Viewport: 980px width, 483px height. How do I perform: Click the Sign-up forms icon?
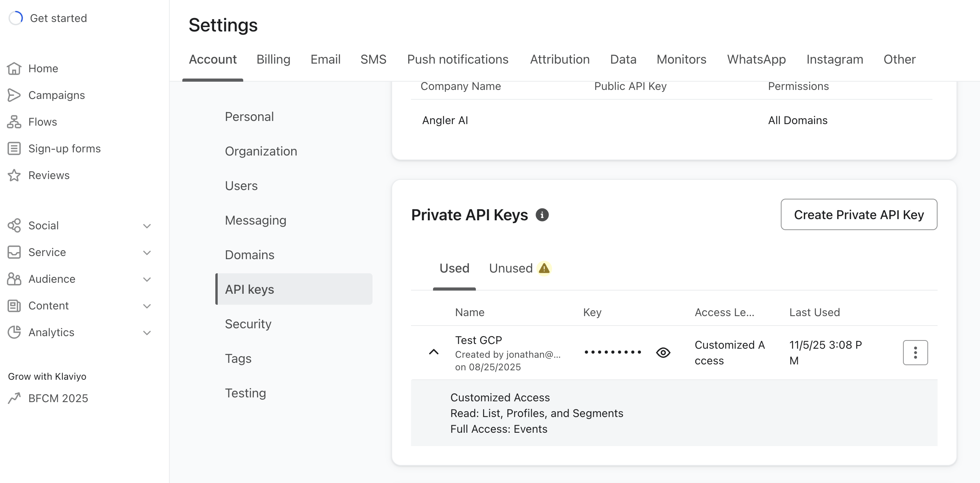click(14, 148)
